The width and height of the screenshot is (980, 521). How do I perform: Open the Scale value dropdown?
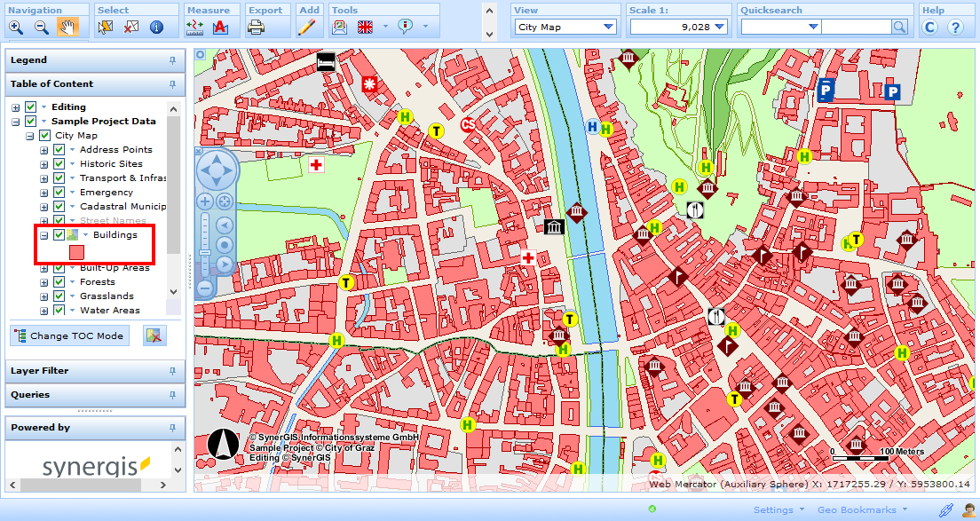[720, 26]
